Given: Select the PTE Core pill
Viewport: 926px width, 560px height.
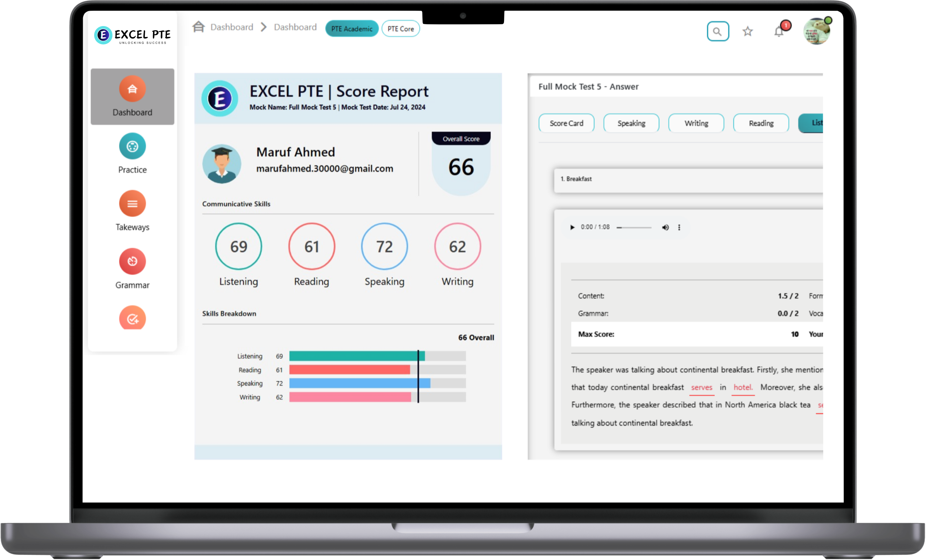Looking at the screenshot, I should tap(401, 29).
